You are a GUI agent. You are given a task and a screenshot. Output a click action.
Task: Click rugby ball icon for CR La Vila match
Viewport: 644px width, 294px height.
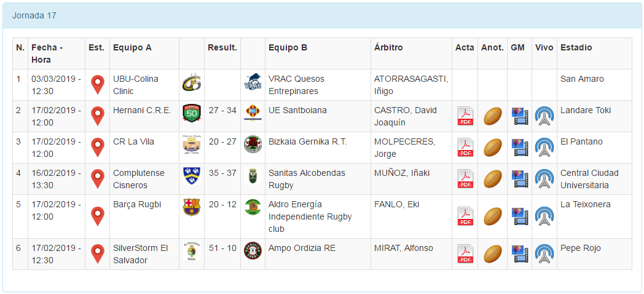pos(493,148)
